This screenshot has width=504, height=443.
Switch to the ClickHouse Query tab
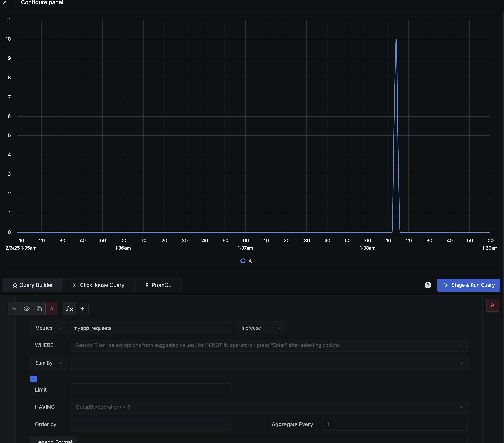pos(99,285)
